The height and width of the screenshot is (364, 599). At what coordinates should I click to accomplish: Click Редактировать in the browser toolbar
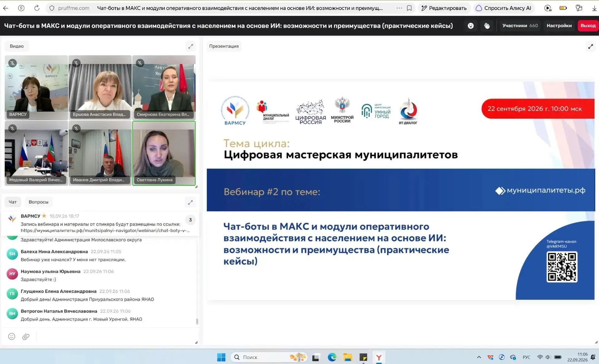(444, 8)
